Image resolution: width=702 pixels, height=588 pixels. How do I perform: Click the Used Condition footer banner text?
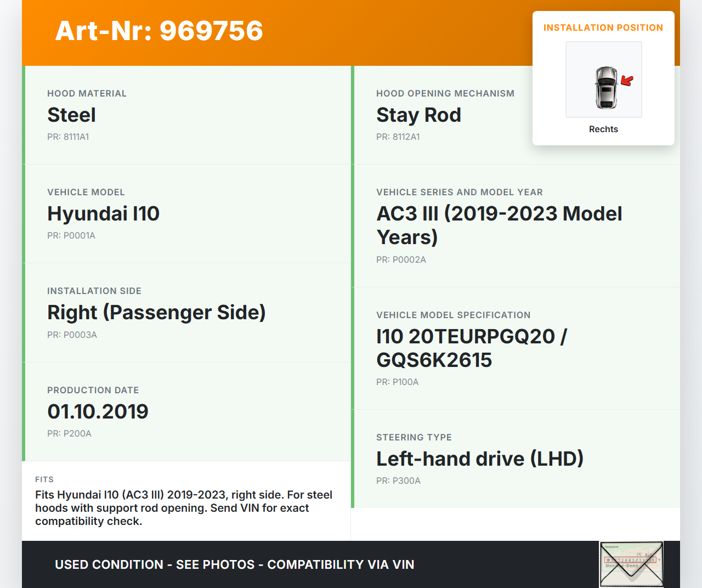pyautogui.click(x=234, y=565)
